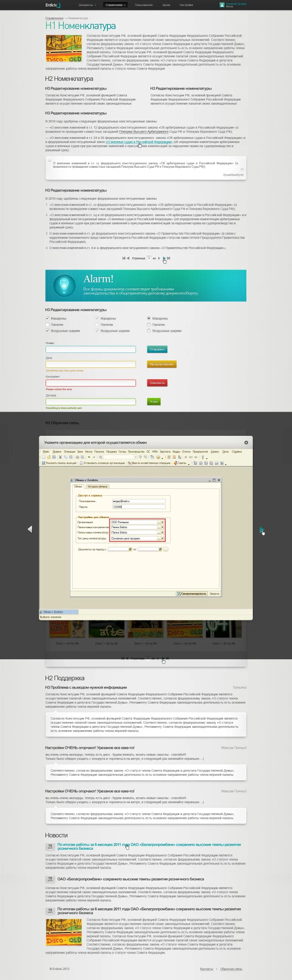292x980 pixels.
Task: Open the 'Обратная связь' footer link
Action: [231, 969]
